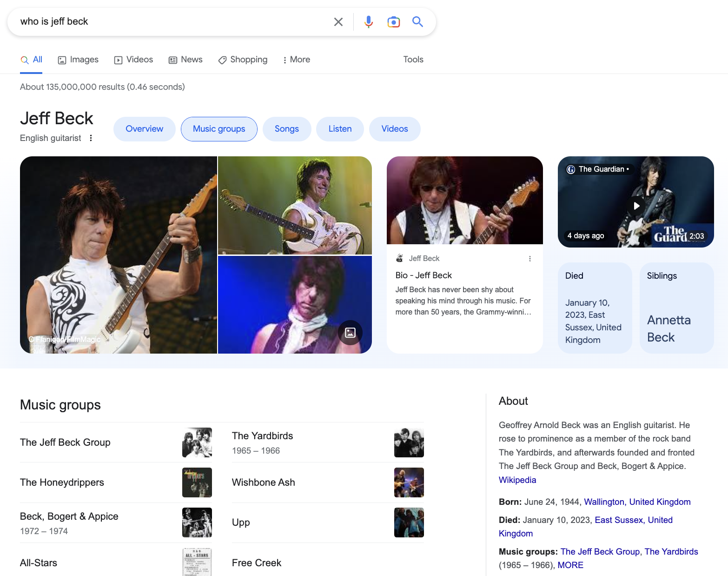Click the blue magnifying glass search icon
Viewport: 728px width, 576px height.
[417, 21]
